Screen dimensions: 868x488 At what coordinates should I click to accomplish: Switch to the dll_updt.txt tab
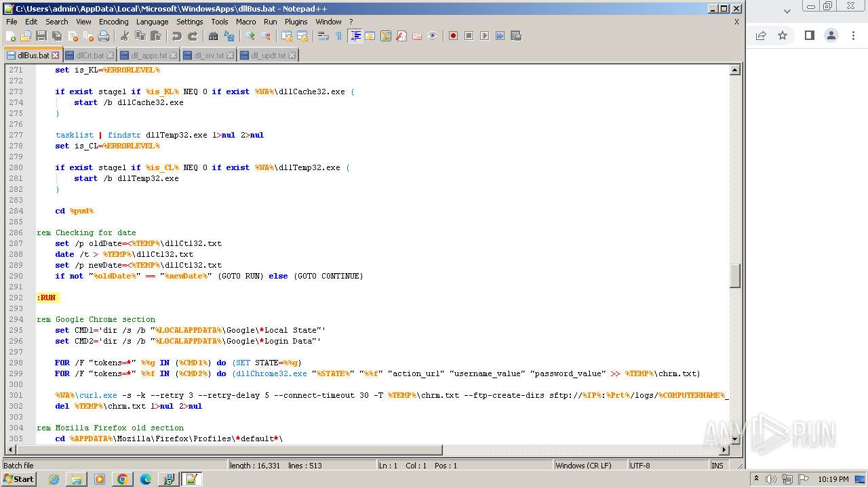pos(268,56)
